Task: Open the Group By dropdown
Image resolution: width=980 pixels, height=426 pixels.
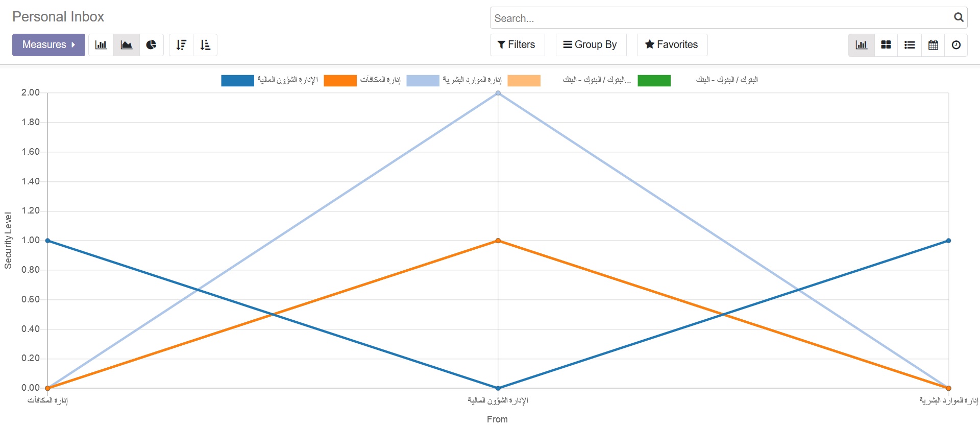Action: coord(591,45)
